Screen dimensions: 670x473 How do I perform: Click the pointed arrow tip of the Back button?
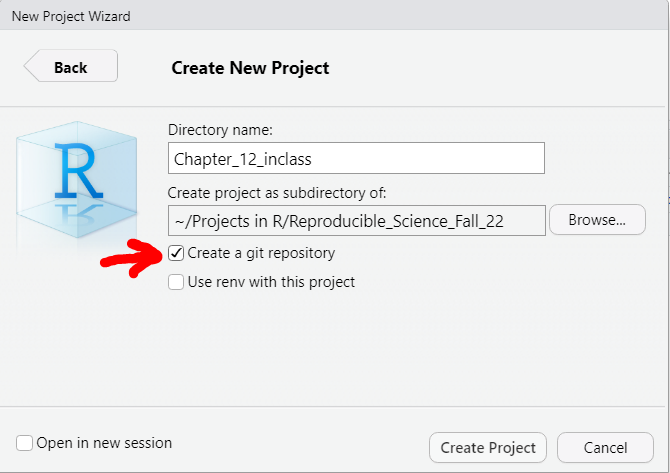click(x=29, y=66)
